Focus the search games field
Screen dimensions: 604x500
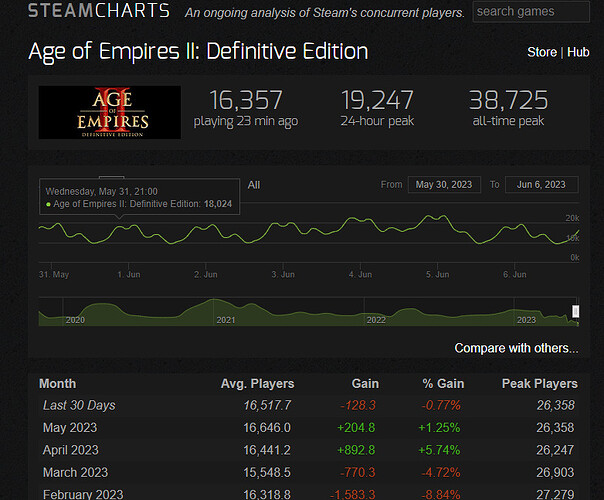531,12
